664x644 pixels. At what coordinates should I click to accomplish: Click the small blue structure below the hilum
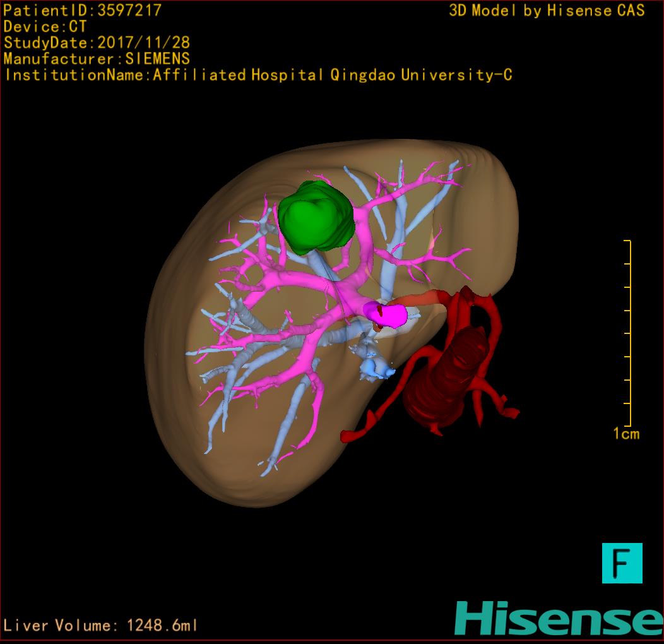tap(376, 367)
